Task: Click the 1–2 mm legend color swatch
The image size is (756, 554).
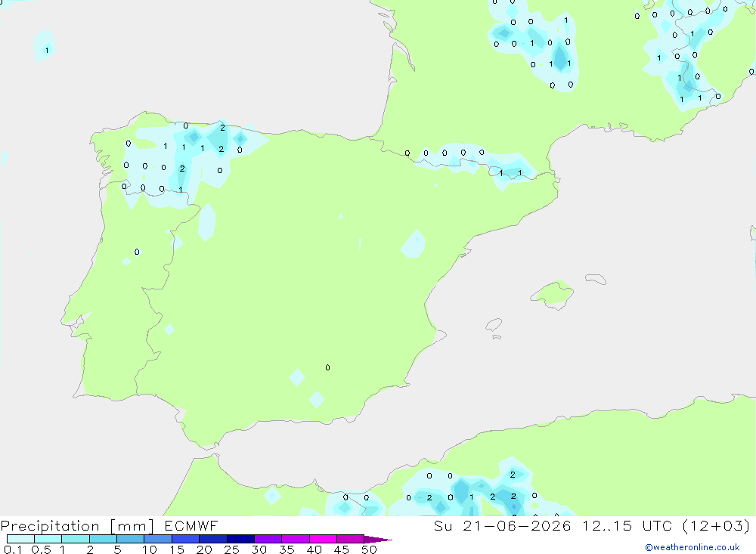Action: [76, 539]
